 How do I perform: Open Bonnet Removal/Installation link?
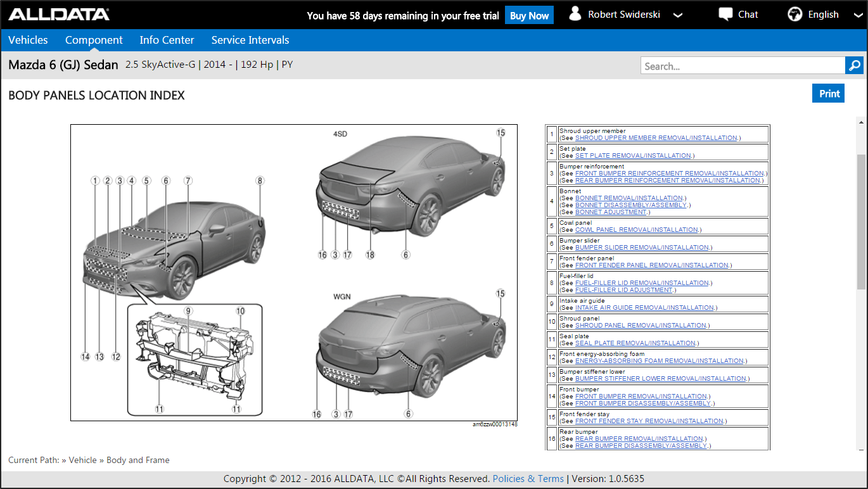click(629, 198)
